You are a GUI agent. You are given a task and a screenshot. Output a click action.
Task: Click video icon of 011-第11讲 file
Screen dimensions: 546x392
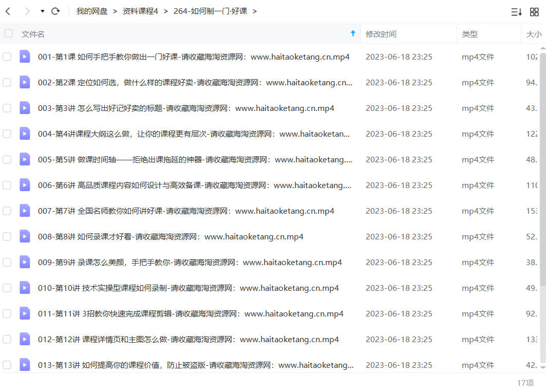(25, 313)
